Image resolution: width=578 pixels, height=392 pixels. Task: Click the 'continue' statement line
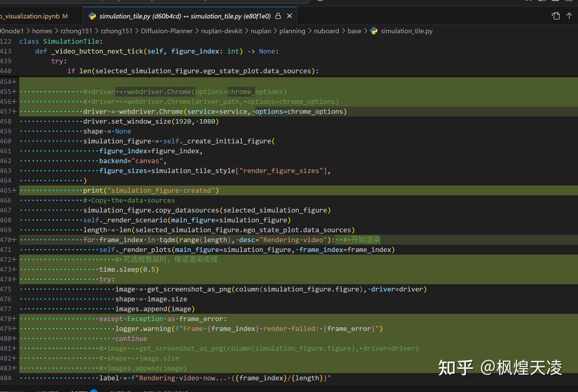click(131, 339)
